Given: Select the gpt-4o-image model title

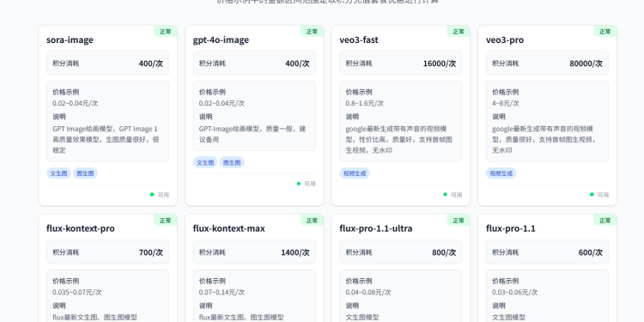Looking at the screenshot, I should (221, 39).
